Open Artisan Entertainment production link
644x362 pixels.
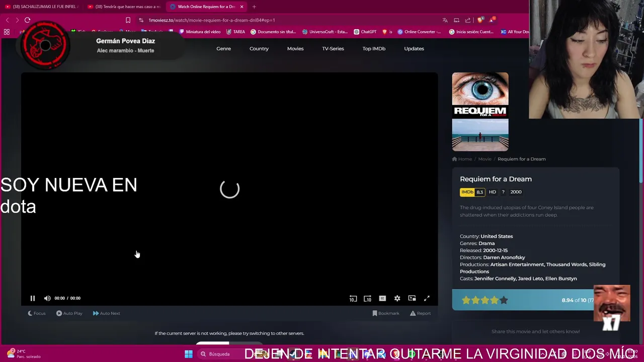click(x=517, y=264)
